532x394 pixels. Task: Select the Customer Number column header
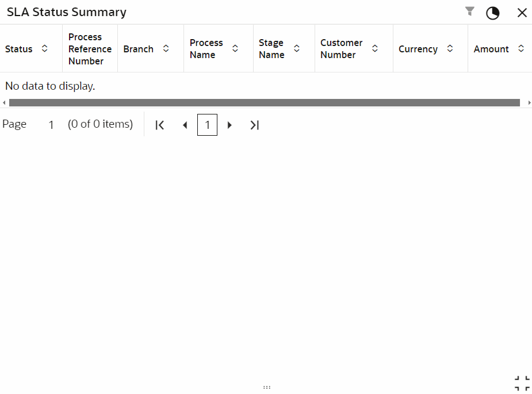pos(342,48)
